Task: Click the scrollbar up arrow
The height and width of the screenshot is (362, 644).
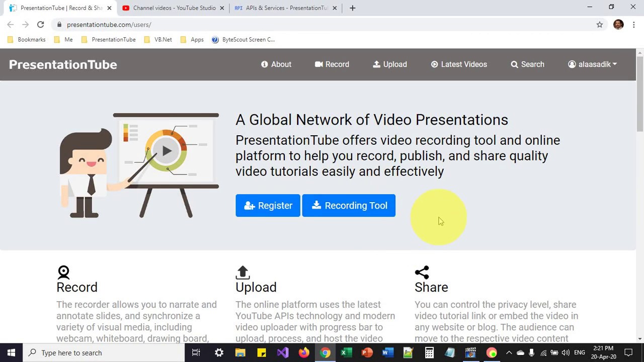Action: click(640, 52)
